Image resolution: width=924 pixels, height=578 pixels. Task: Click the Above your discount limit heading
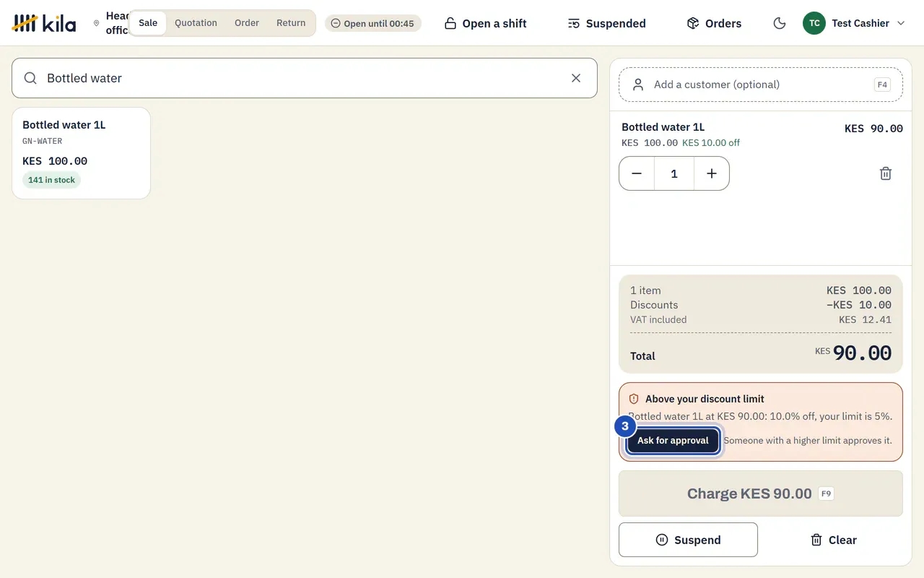click(x=705, y=399)
